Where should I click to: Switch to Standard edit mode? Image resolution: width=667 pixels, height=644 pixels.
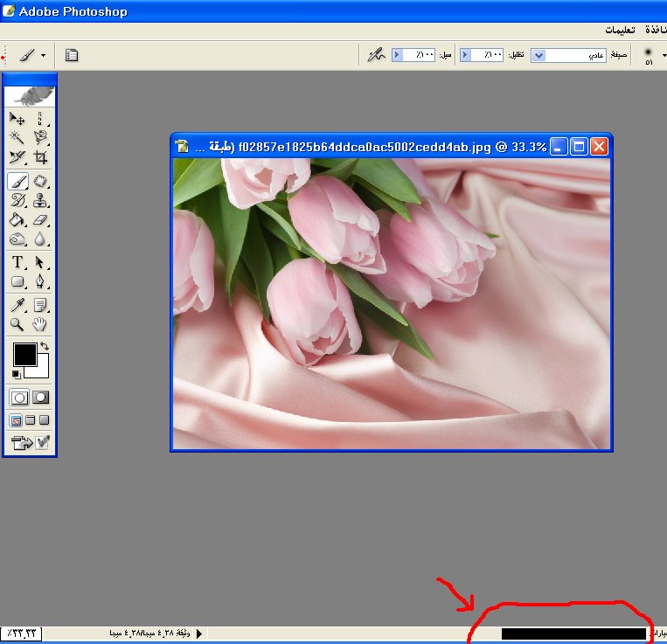click(x=18, y=397)
